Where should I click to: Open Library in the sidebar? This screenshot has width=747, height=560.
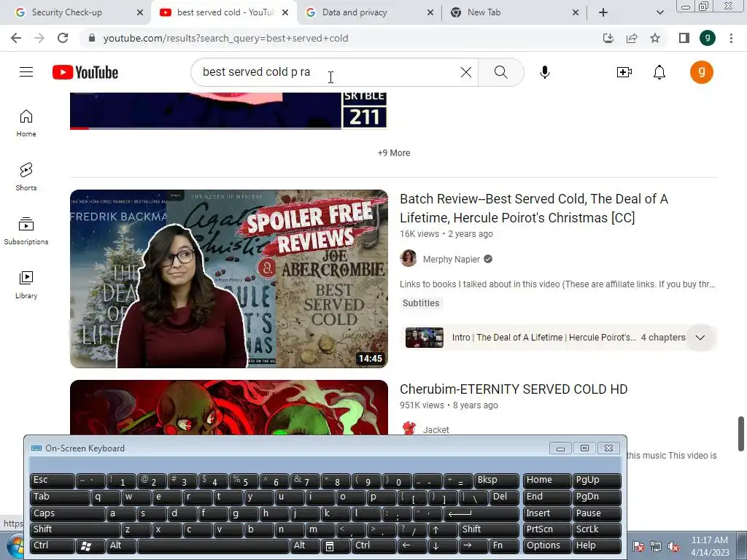[26, 285]
